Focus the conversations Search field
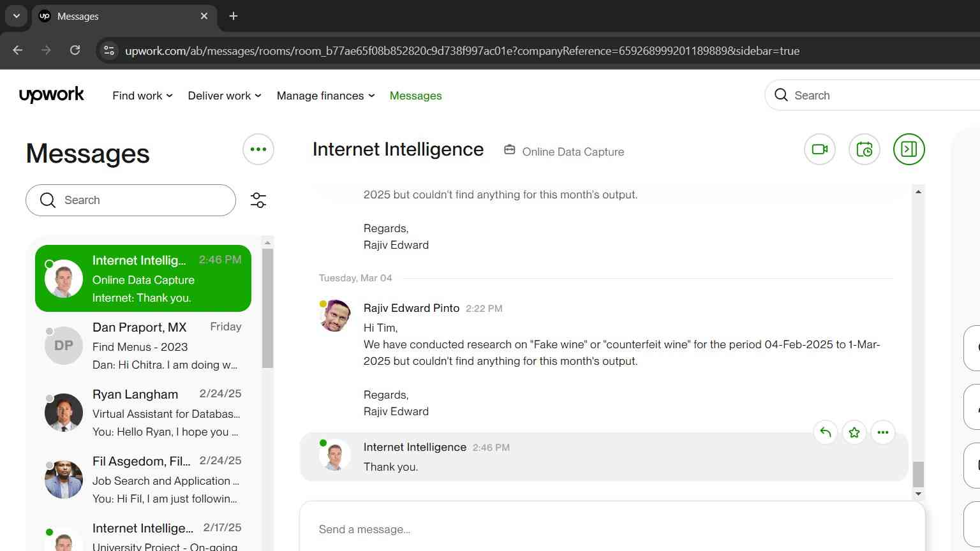Screen dimensions: 980x551 point(131,200)
